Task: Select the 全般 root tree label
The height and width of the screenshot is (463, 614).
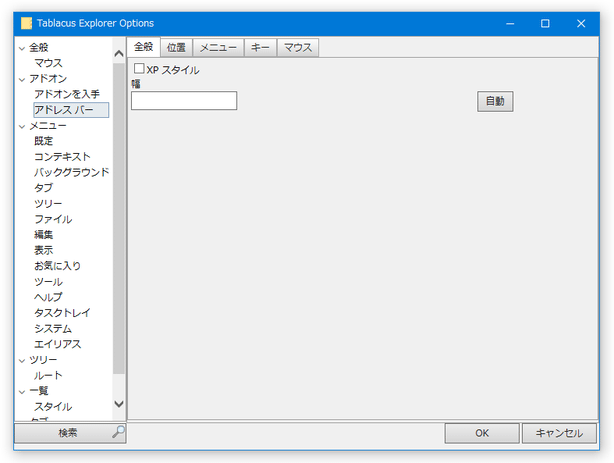Action: [x=39, y=48]
